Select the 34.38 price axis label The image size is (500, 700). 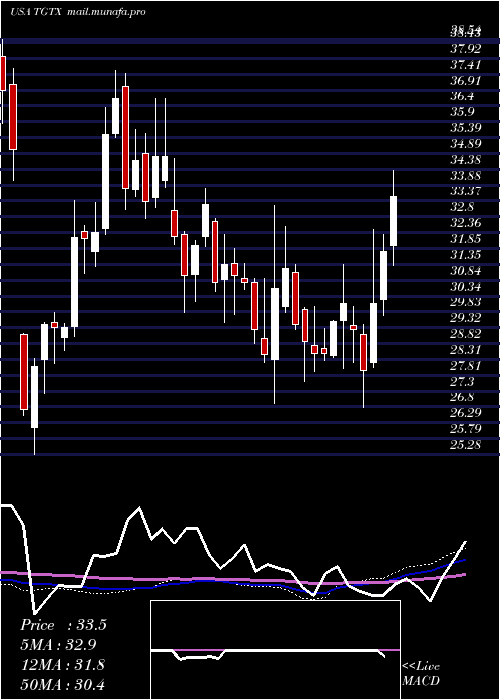tap(466, 160)
